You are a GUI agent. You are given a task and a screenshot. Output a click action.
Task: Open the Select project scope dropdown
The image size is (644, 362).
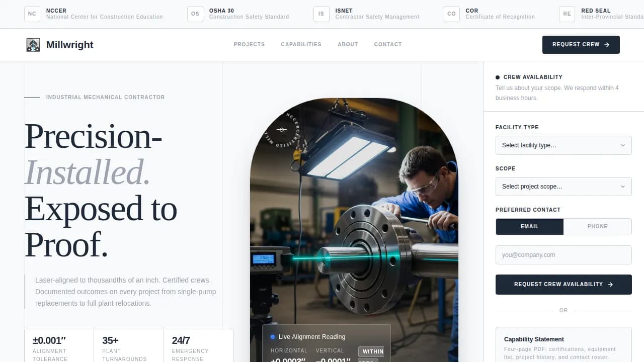coord(563,187)
